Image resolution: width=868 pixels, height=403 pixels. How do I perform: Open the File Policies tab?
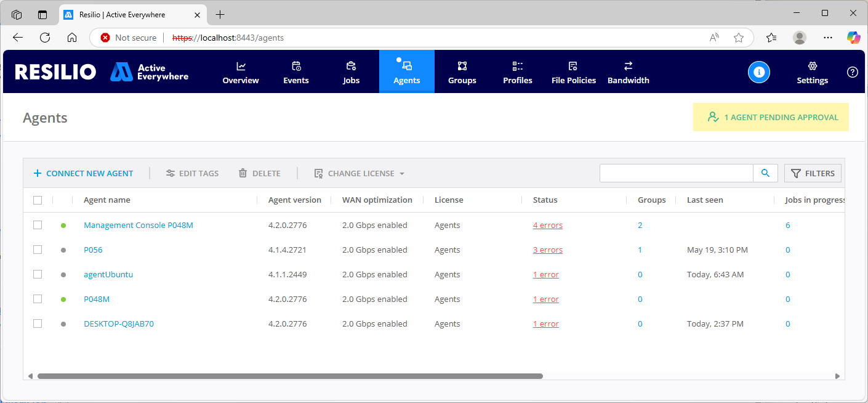pos(573,72)
